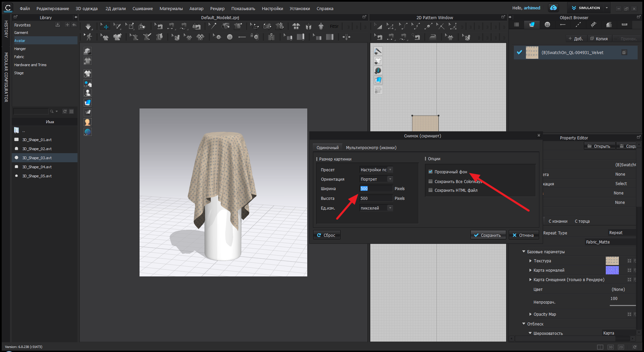Select the steam iron tool icon

tap(433, 37)
